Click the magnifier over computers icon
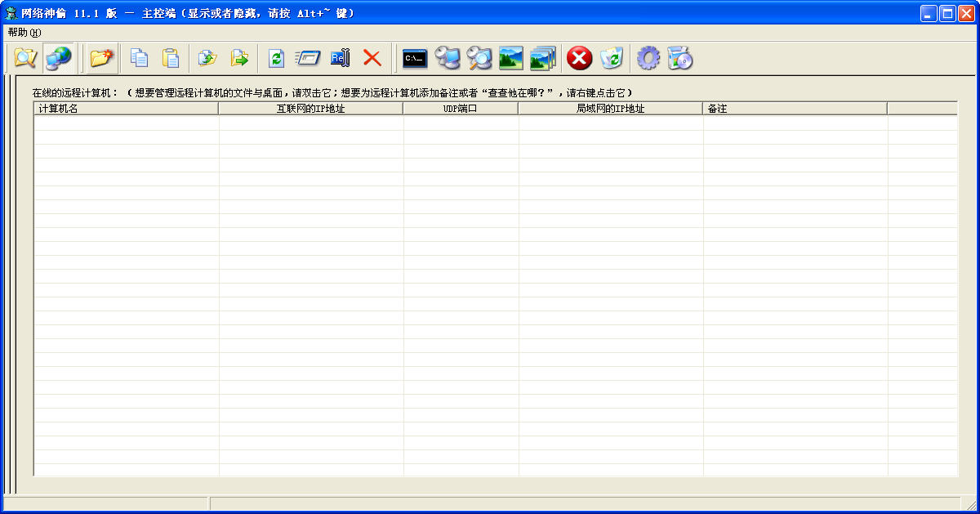 click(479, 58)
